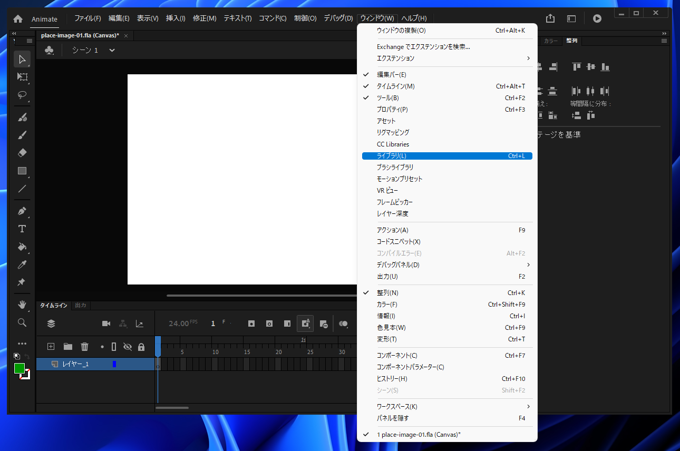This screenshot has height=451, width=680.
Task: Select the Pen tool
Action: point(22,211)
